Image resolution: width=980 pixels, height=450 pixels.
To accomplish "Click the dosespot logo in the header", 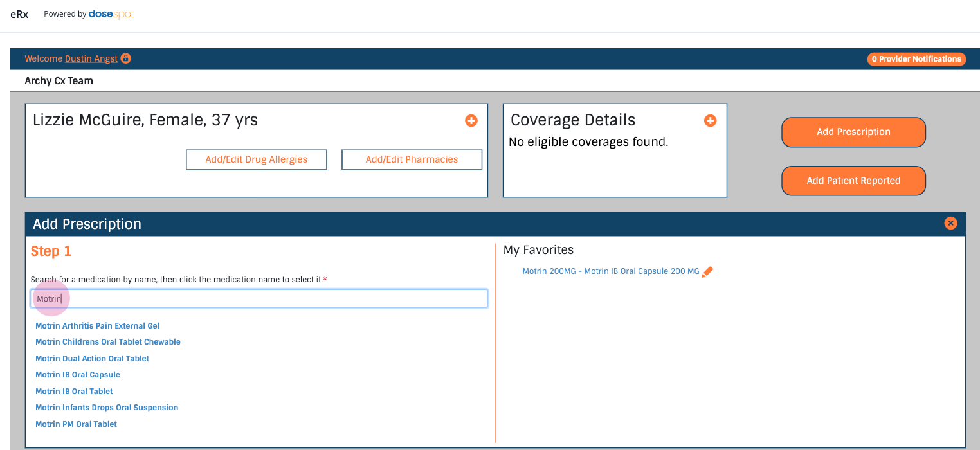I will (111, 14).
